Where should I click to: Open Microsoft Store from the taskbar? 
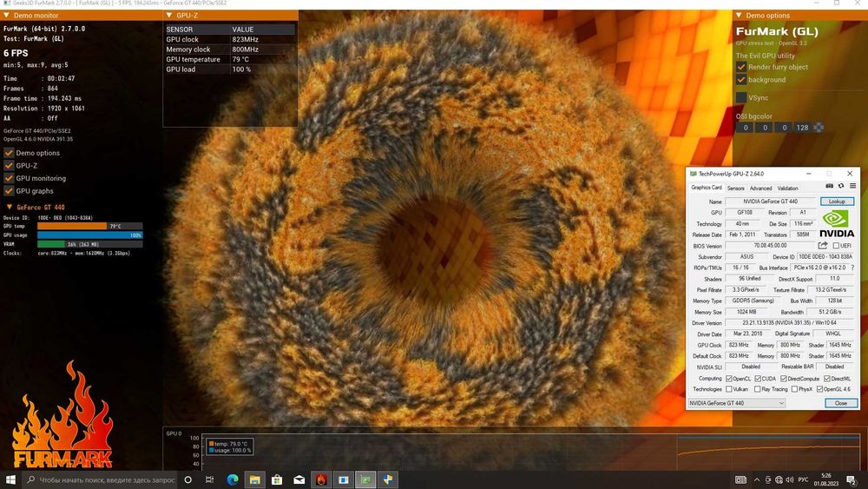tap(277, 479)
